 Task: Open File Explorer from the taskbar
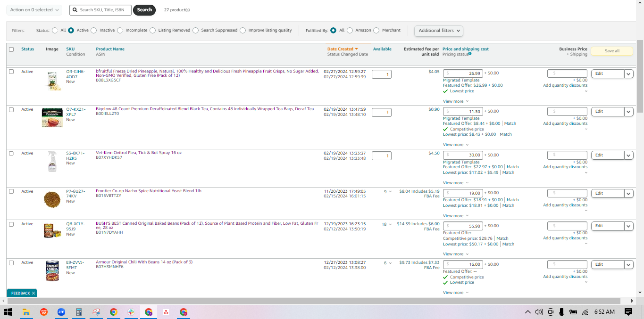tap(26, 312)
